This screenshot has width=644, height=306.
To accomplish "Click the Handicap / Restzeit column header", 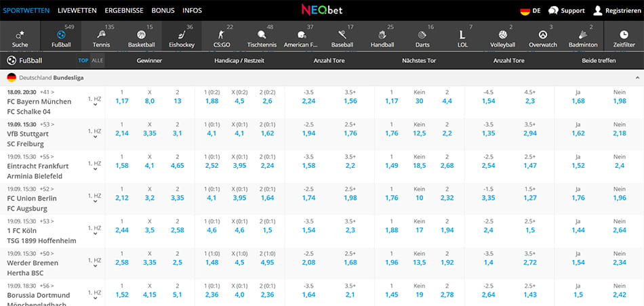I will 239,61.
